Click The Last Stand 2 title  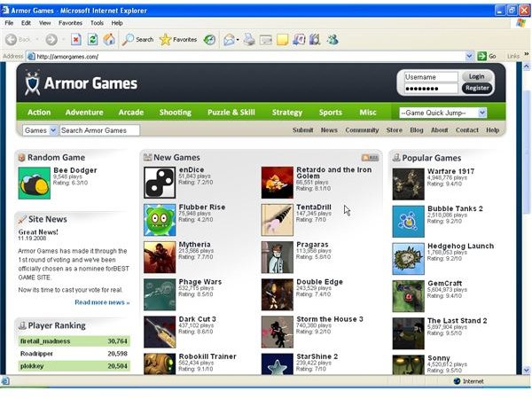pos(457,321)
